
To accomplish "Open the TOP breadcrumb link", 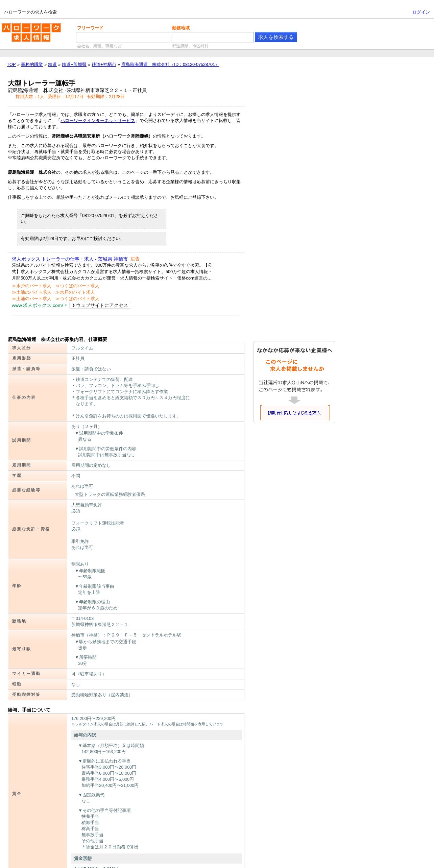I will coord(11,65).
